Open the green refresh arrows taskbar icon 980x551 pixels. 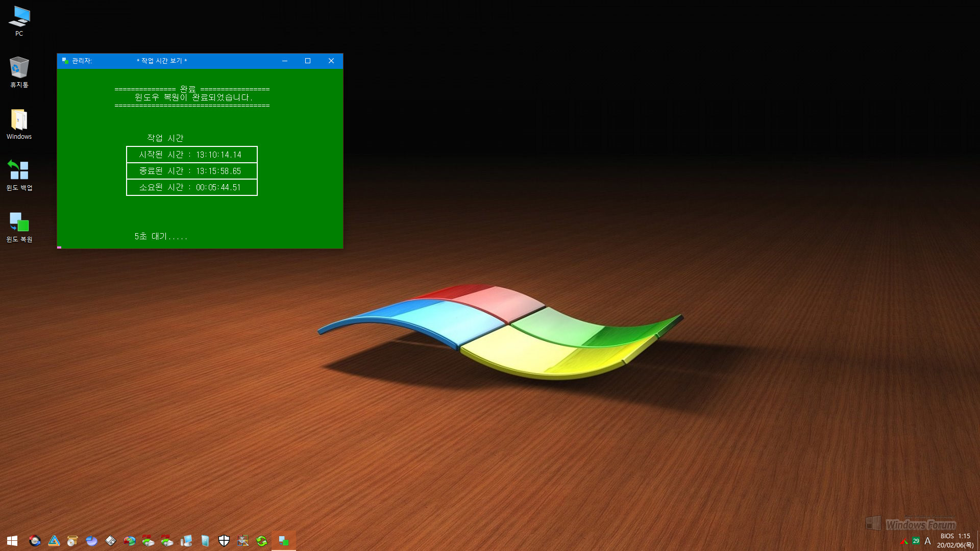[x=261, y=541]
